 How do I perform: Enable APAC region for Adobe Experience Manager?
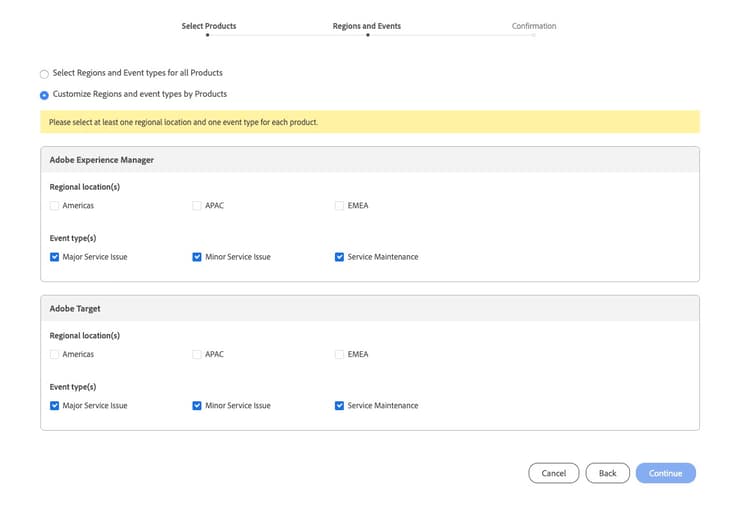(x=197, y=206)
